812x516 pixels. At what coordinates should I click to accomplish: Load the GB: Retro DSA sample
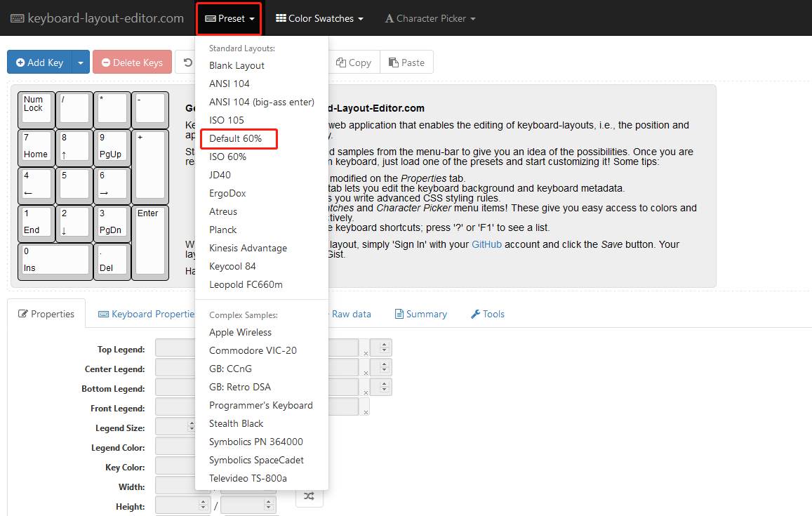coord(240,387)
